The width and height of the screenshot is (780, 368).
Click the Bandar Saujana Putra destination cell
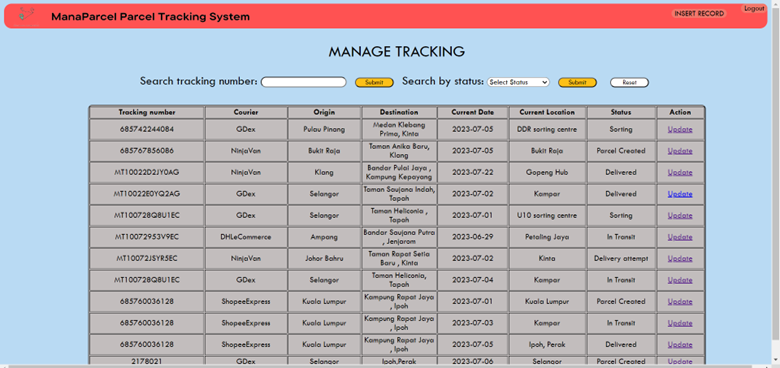pos(399,237)
